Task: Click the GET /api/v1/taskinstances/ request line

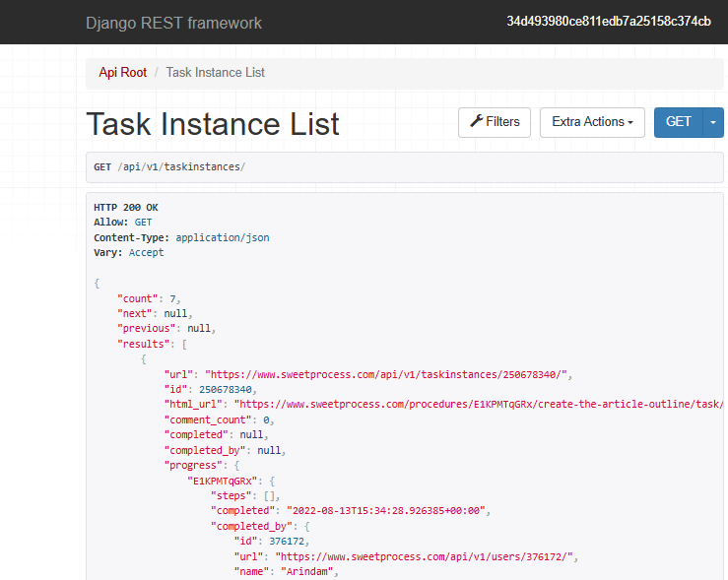Action: 169,167
